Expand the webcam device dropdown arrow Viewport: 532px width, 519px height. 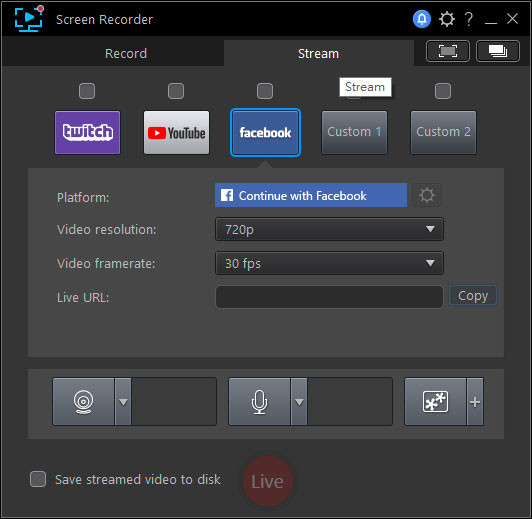[123, 402]
